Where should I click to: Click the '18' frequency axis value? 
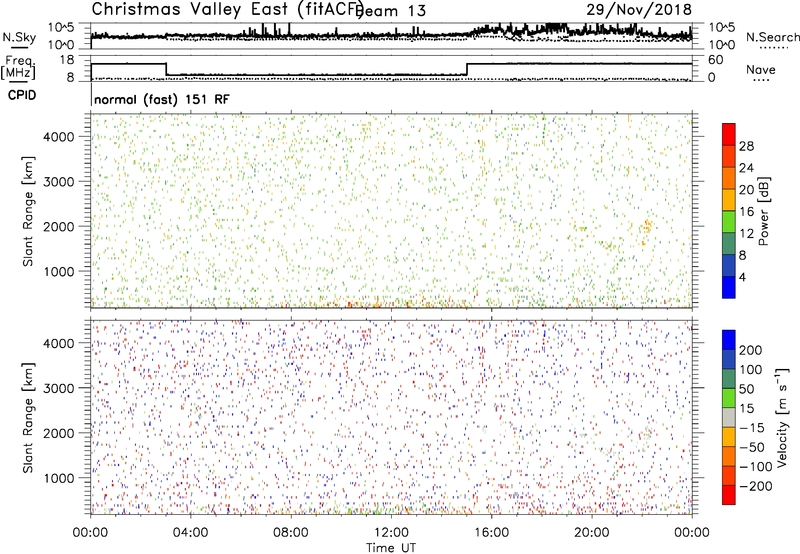tap(67, 60)
